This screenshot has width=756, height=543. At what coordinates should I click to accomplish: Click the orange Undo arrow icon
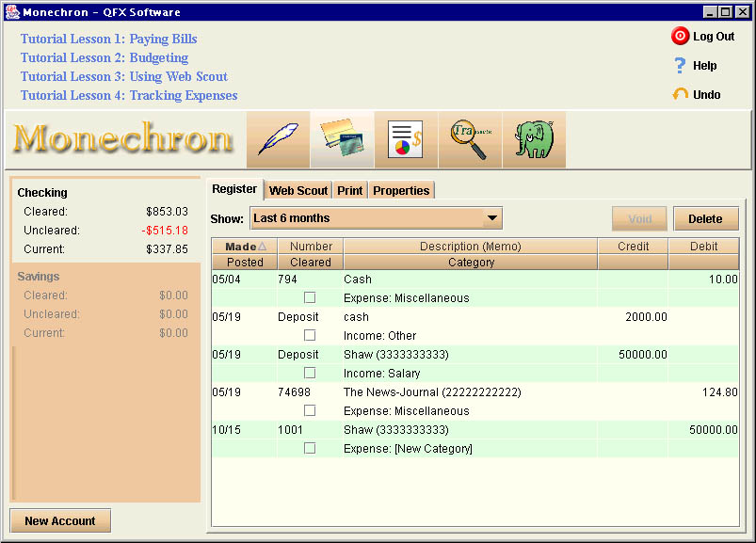pyautogui.click(x=680, y=95)
